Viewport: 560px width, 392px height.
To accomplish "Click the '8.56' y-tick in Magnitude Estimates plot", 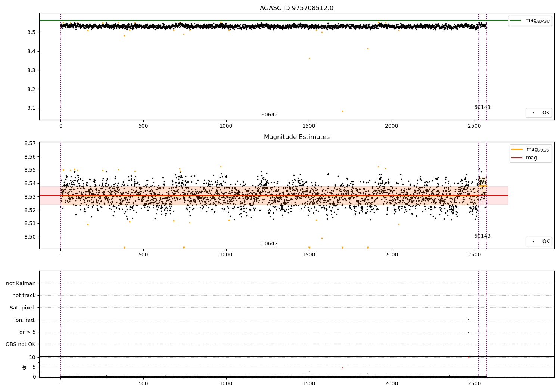I will tap(30, 157).
